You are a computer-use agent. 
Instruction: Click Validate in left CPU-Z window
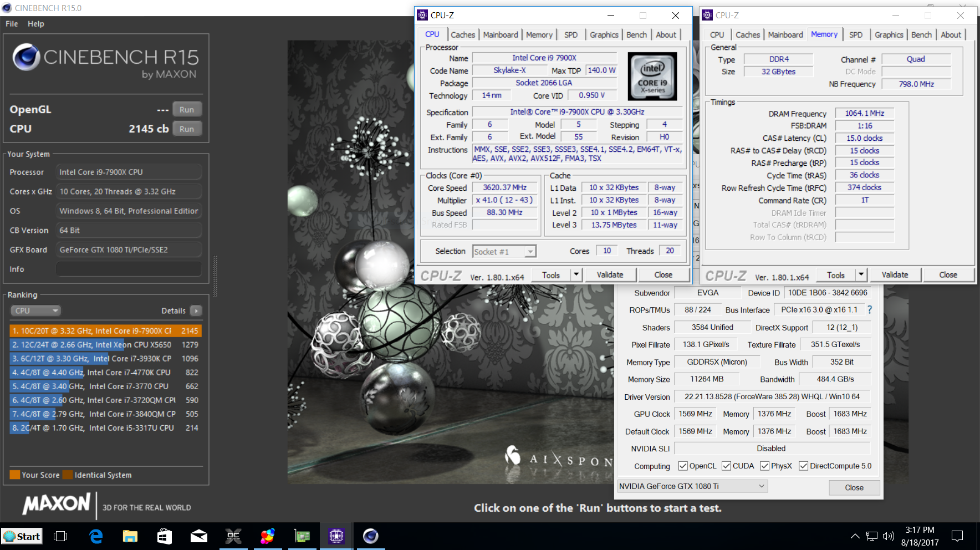(610, 274)
